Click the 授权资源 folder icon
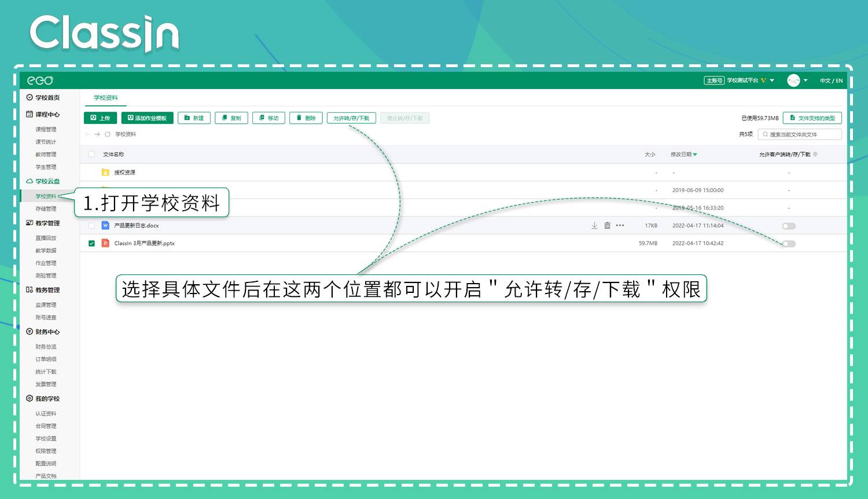868x499 pixels. (105, 173)
